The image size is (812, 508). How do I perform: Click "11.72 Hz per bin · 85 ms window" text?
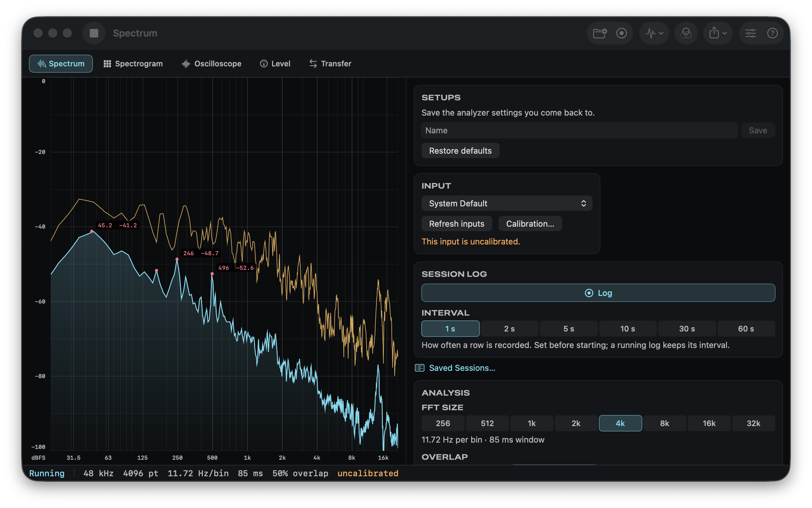483,439
